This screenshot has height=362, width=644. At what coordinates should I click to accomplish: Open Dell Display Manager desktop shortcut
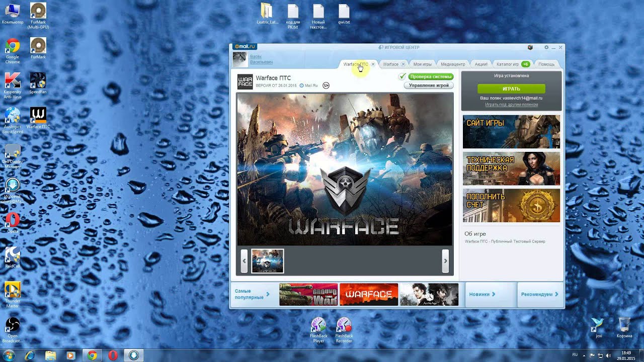pos(13,157)
